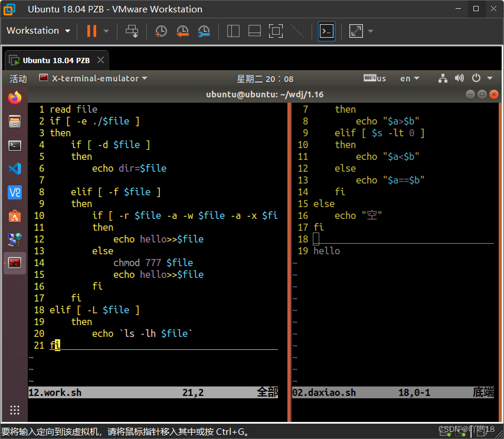Toggle the tab thumbnail bar
Screen dimensions: 504x439
point(254,31)
